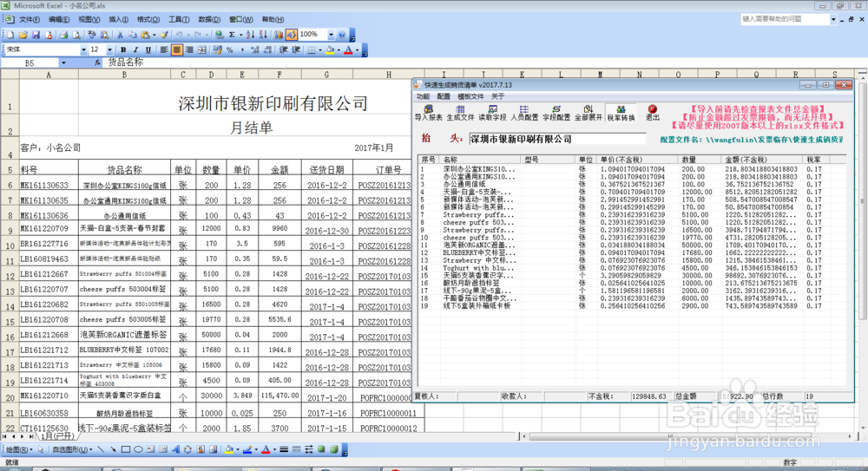Open 字段配置 field config tool
The width and height of the screenshot is (868, 471).
coord(556,113)
